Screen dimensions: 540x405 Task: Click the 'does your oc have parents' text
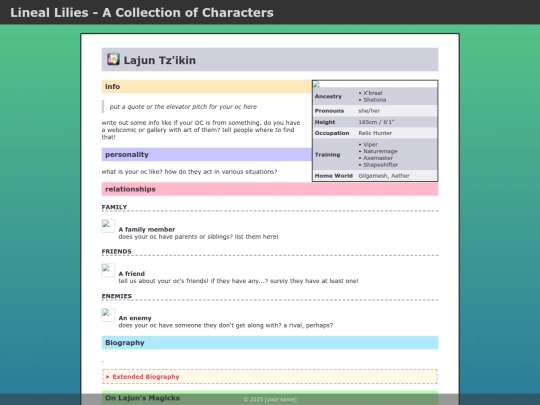click(198, 237)
